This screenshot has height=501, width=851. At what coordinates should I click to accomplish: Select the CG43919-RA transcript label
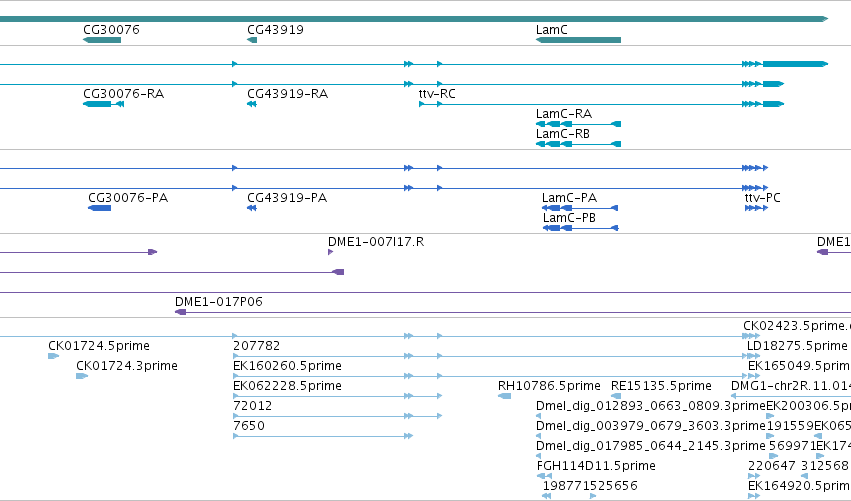(x=288, y=94)
